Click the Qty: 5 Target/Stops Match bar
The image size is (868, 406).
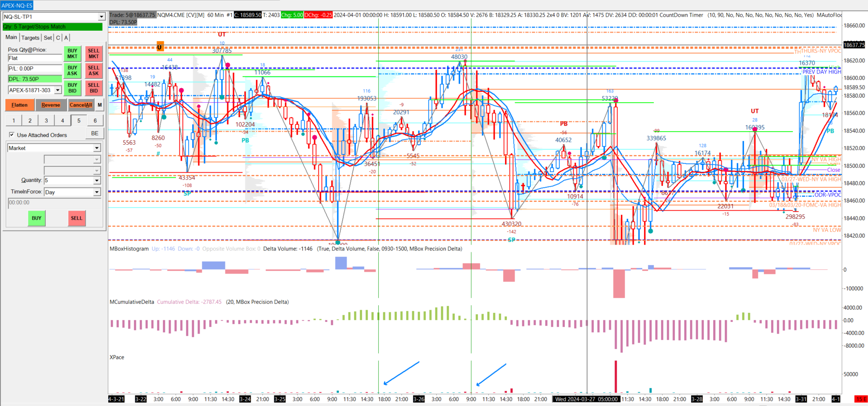click(52, 27)
